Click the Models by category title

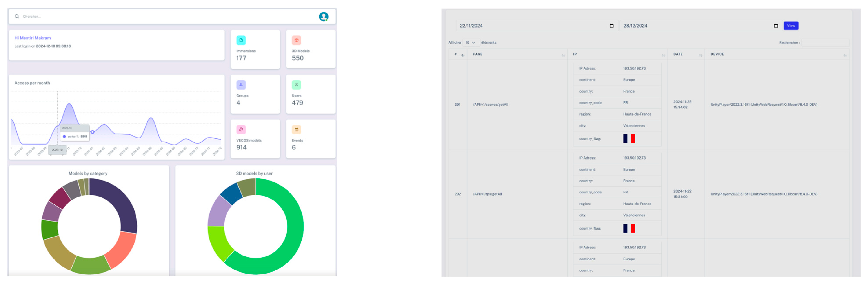coord(88,173)
